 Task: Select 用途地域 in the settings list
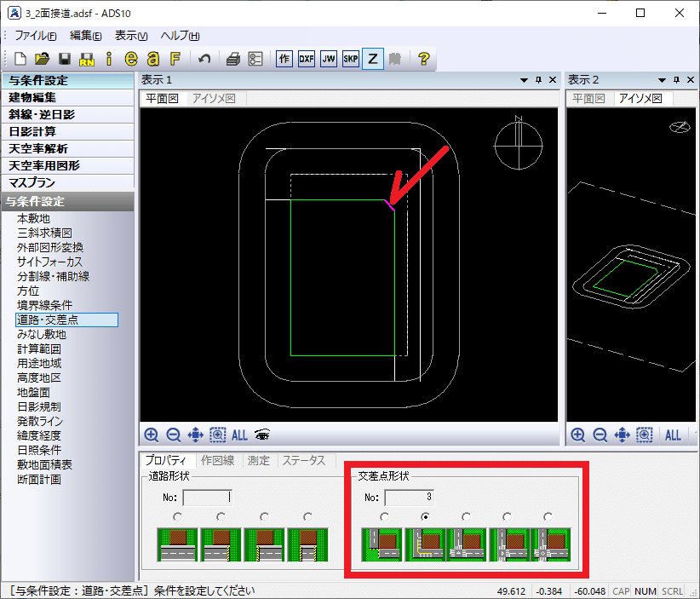click(39, 363)
